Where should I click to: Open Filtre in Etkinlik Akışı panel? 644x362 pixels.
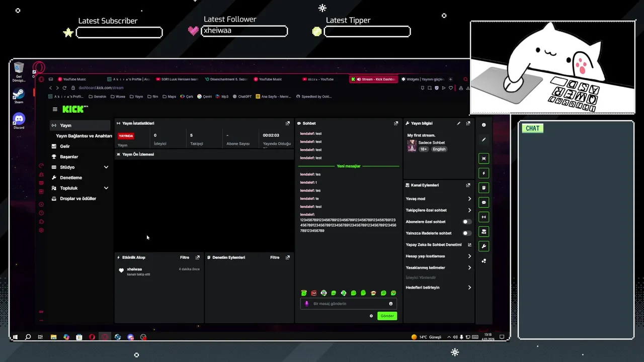(x=185, y=257)
